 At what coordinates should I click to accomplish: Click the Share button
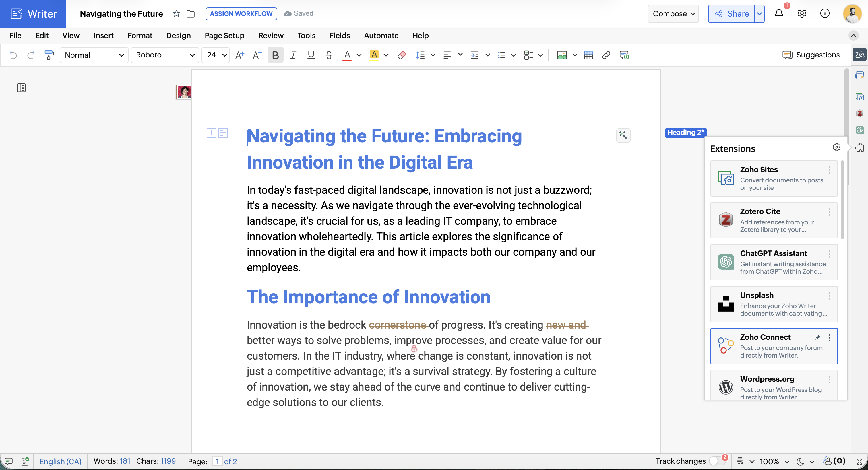coord(731,14)
